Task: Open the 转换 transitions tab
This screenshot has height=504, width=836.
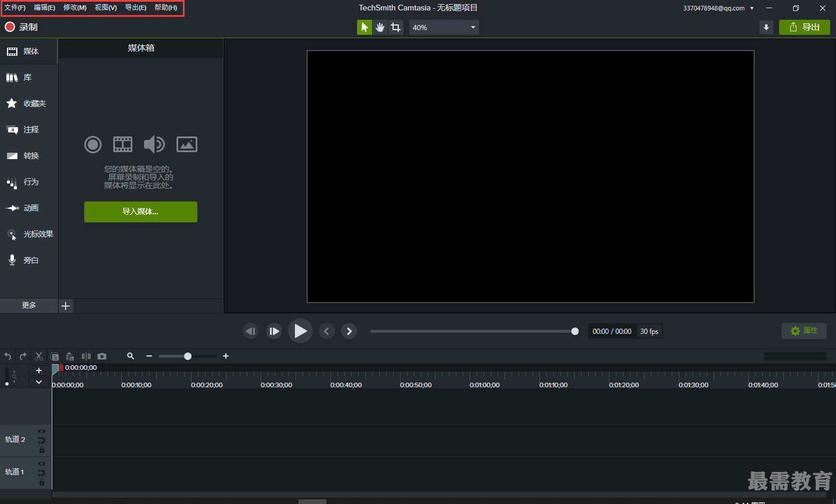Action: [x=29, y=156]
